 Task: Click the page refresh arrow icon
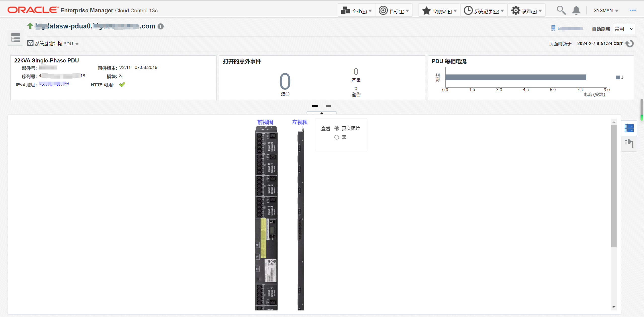pyautogui.click(x=630, y=44)
